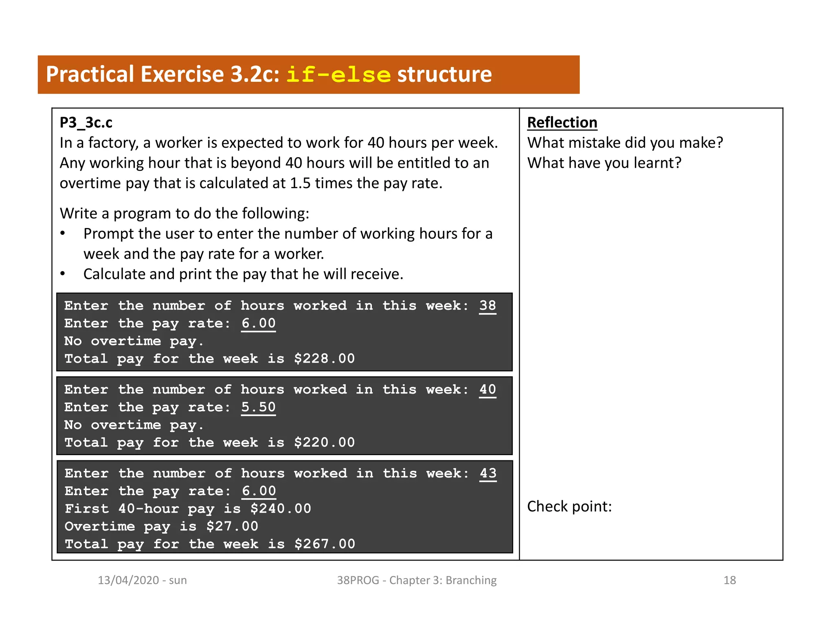Click the 'Total pay' line showing $220.00
834x644 pixels.
(x=209, y=442)
